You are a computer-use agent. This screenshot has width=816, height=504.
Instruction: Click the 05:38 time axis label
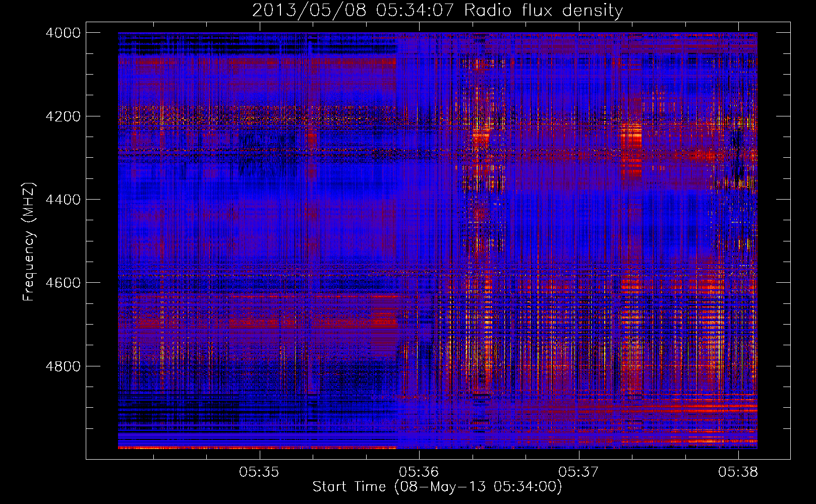(x=738, y=472)
